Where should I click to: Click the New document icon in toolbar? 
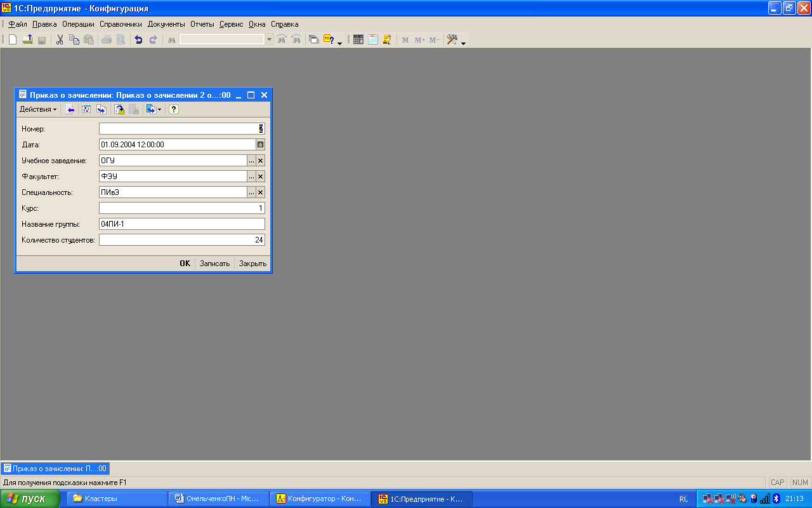[x=13, y=39]
